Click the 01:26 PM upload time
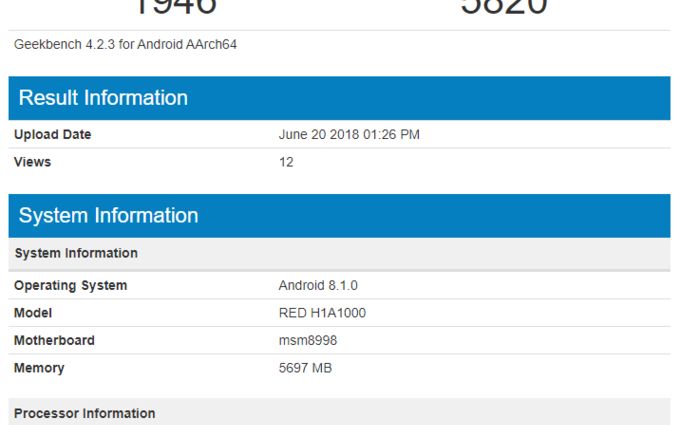Image resolution: width=680 pixels, height=425 pixels. tap(394, 135)
